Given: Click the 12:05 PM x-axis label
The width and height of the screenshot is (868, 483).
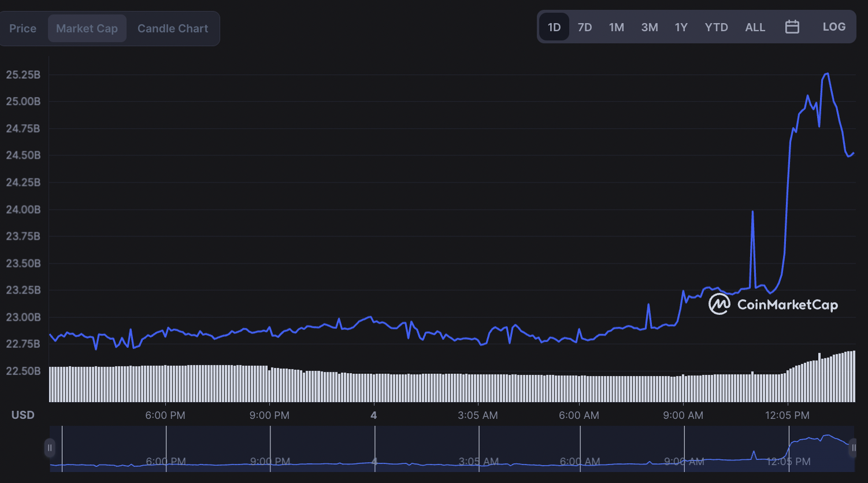Looking at the screenshot, I should [x=787, y=415].
